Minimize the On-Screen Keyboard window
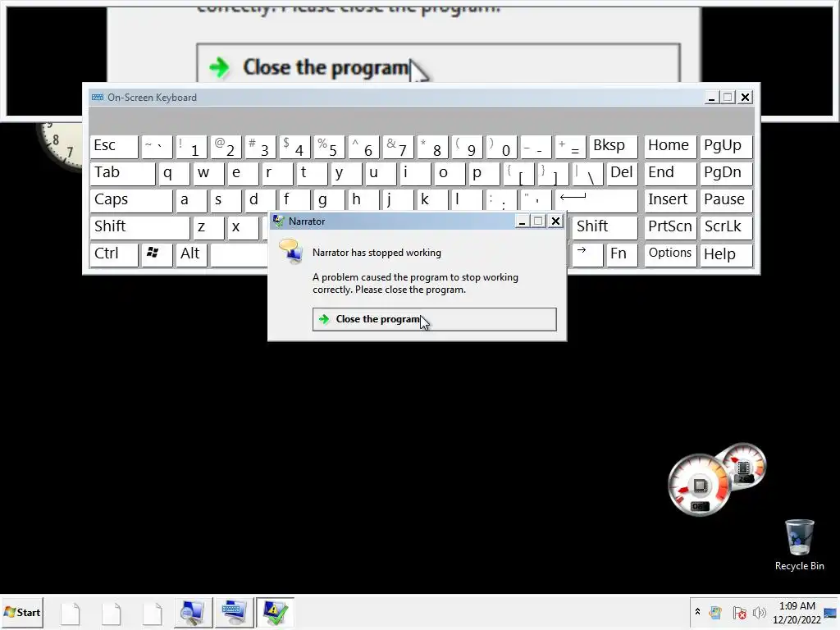This screenshot has height=630, width=840. pyautogui.click(x=711, y=97)
